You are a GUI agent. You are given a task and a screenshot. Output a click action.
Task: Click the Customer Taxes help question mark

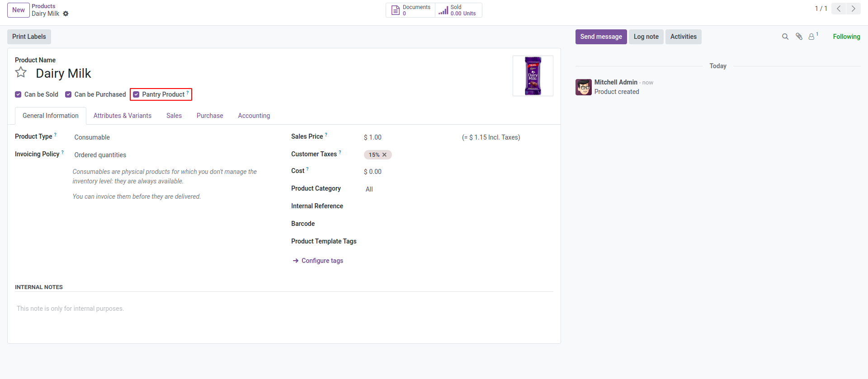click(x=340, y=152)
